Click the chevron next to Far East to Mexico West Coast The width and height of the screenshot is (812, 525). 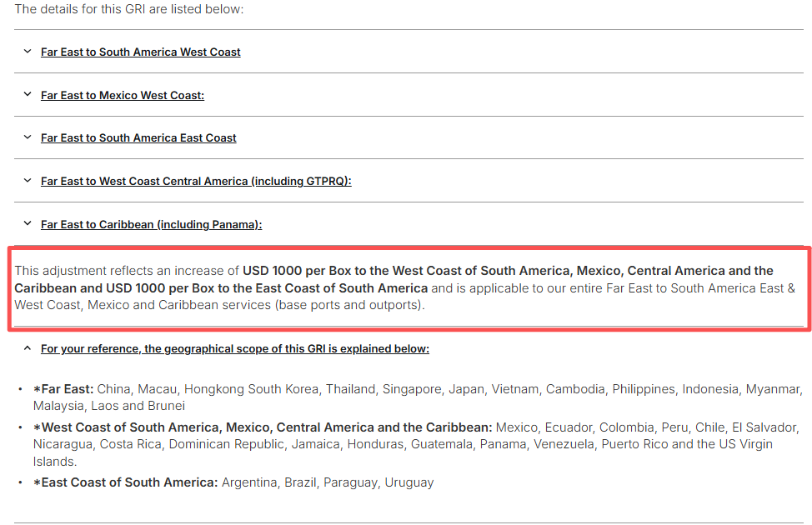pyautogui.click(x=28, y=95)
